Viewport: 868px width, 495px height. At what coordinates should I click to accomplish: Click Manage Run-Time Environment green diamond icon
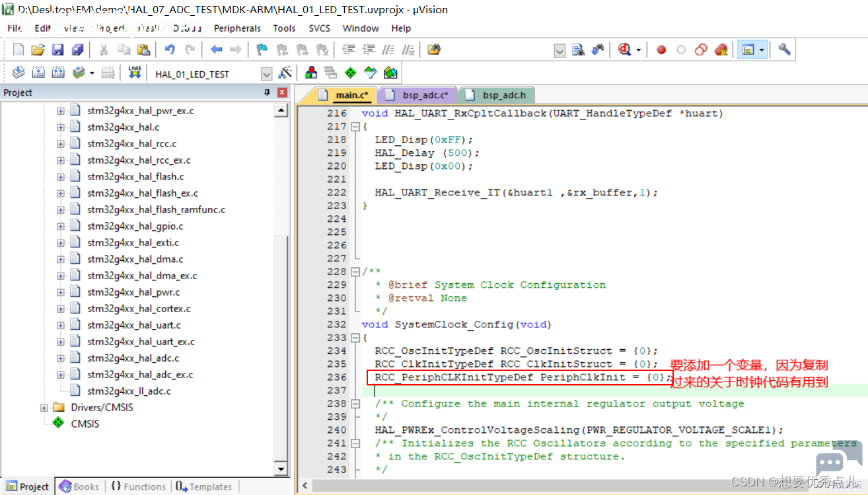click(350, 73)
